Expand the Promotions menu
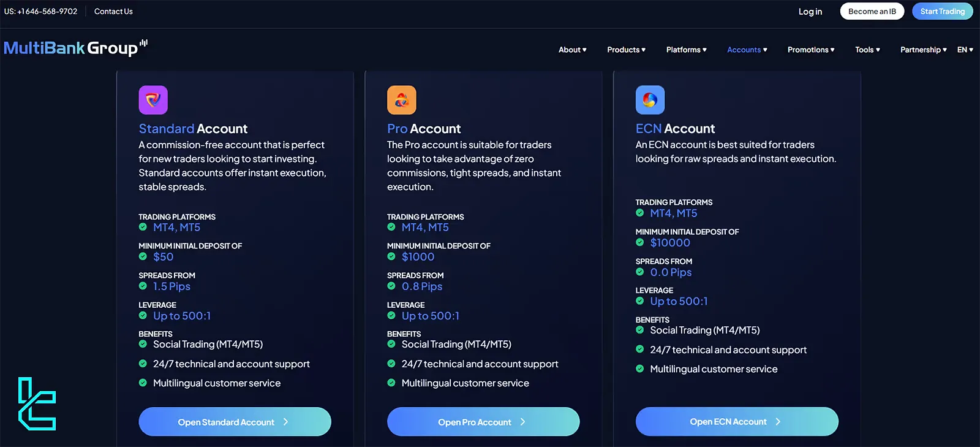Screen dimensions: 980x447 point(811,50)
